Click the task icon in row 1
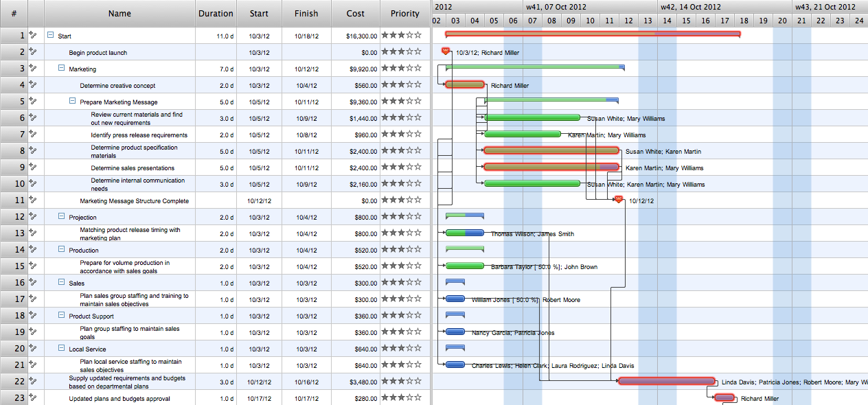 pyautogui.click(x=32, y=36)
